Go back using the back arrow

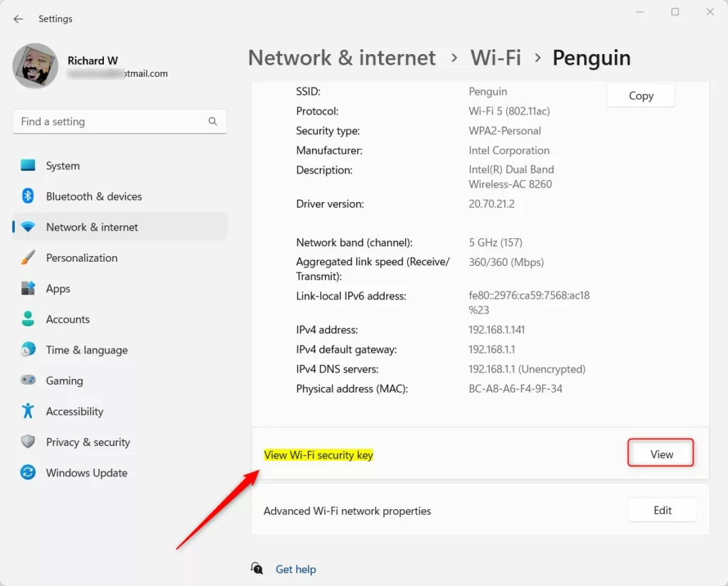(18, 19)
